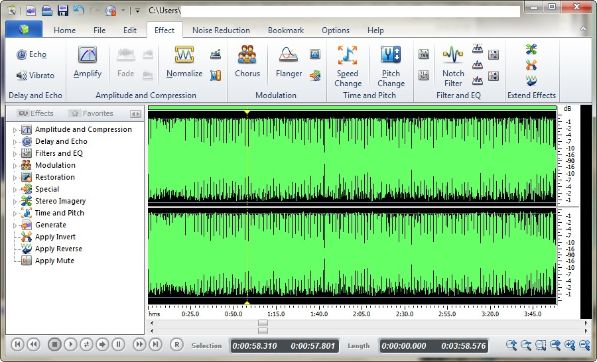The height and width of the screenshot is (362, 597).
Task: Select the Effects panel tab
Action: [35, 113]
